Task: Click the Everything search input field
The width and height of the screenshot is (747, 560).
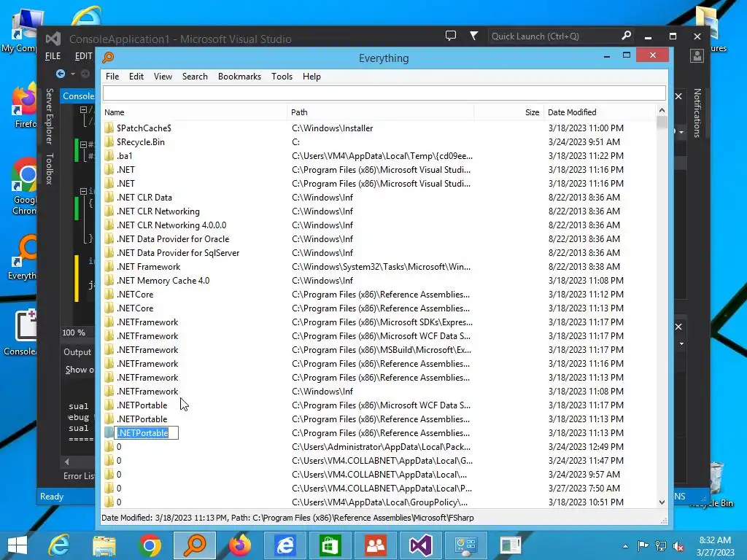Action: [384, 93]
